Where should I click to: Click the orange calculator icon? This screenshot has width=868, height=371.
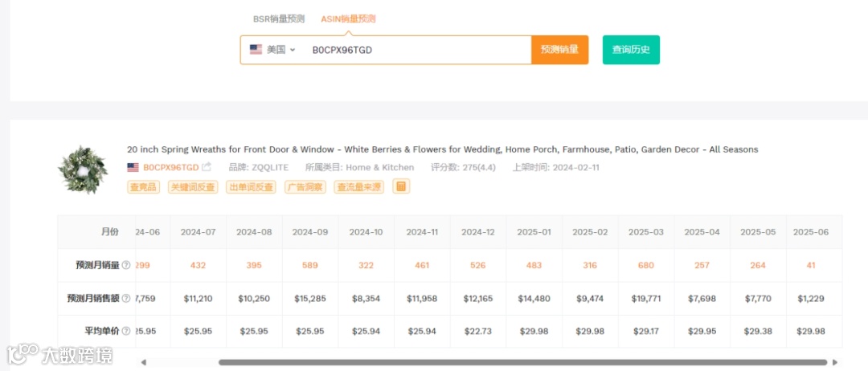pyautogui.click(x=401, y=186)
